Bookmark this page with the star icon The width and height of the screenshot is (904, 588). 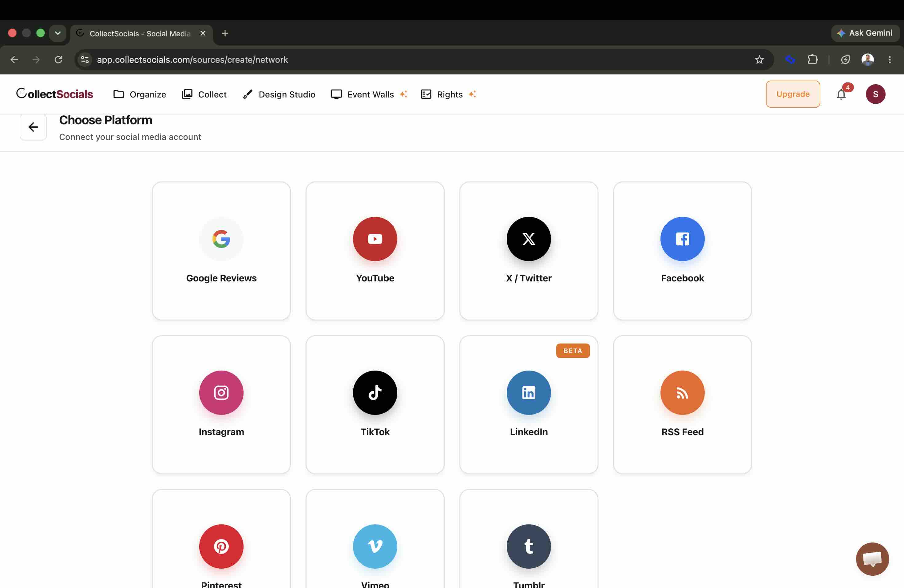tap(759, 60)
